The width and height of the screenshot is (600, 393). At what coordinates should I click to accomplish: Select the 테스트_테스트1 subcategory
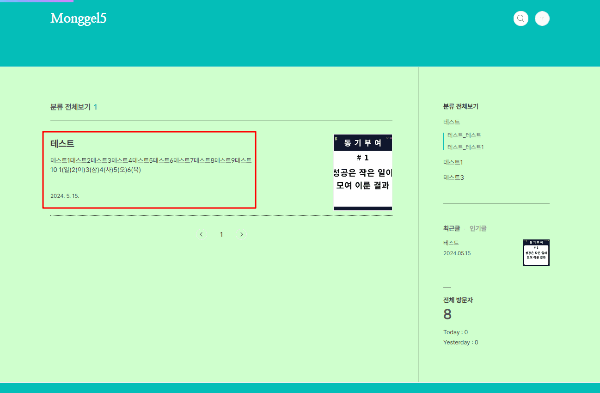tap(465, 147)
